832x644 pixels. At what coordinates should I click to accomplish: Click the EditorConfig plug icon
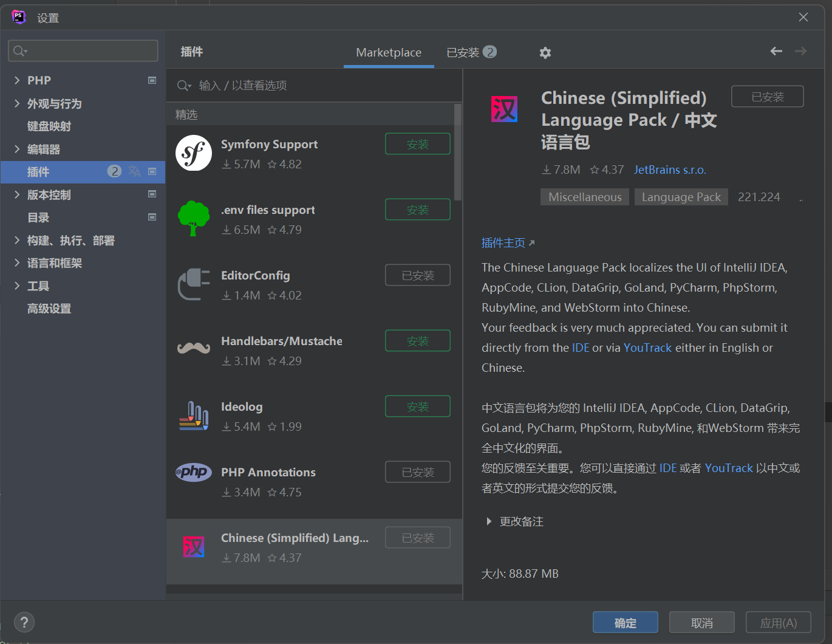(x=194, y=284)
